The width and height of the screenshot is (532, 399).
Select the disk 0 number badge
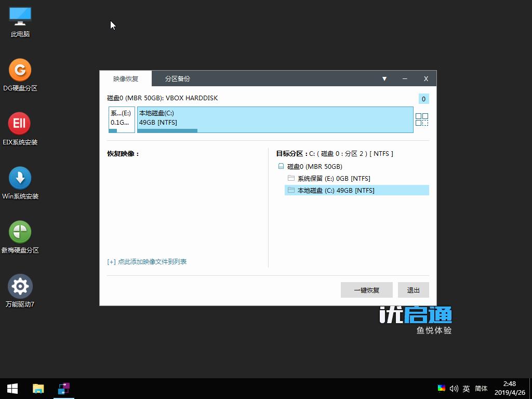[x=423, y=99]
